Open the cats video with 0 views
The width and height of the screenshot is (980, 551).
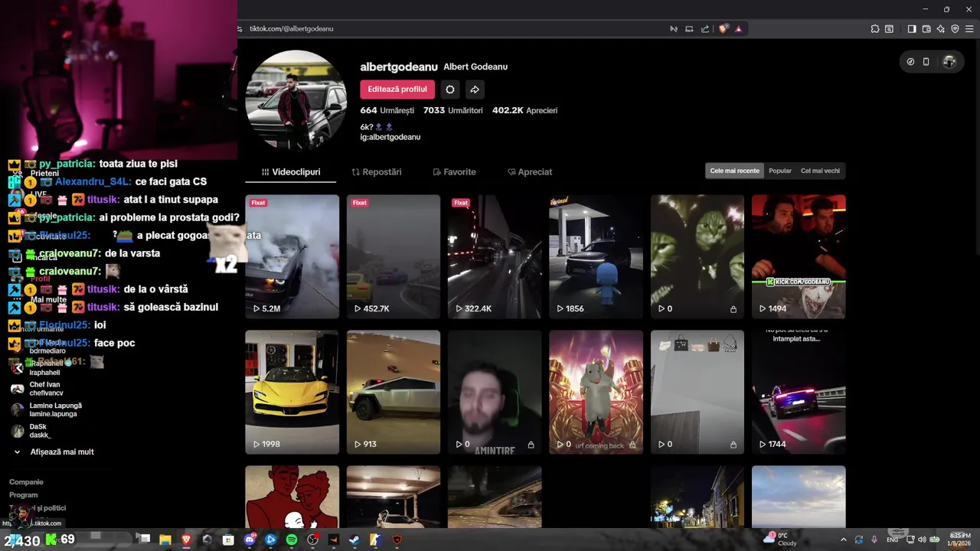(x=697, y=256)
